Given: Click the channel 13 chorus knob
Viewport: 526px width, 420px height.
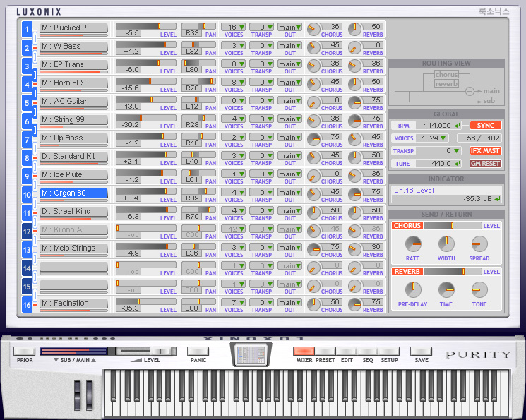Looking at the screenshot, I should (313, 250).
